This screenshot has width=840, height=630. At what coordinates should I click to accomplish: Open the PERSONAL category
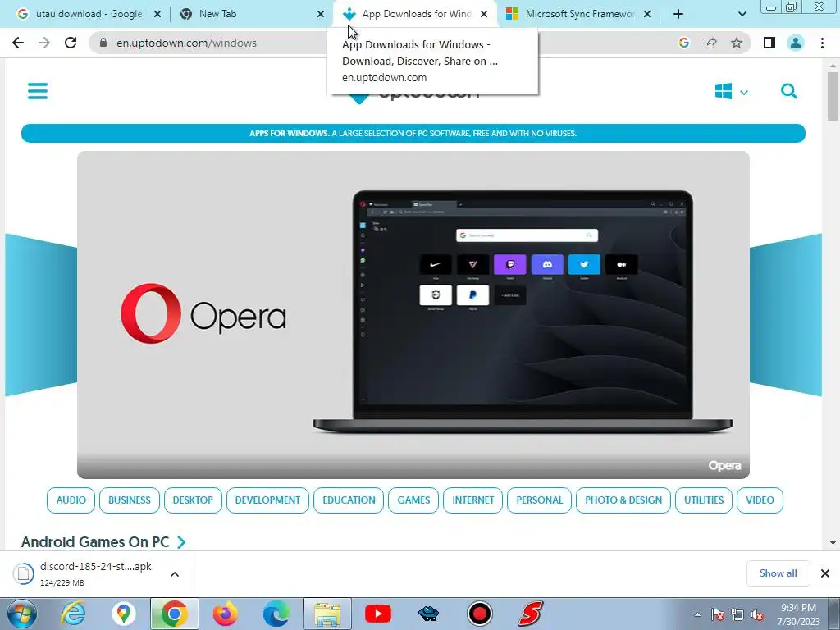pos(540,500)
